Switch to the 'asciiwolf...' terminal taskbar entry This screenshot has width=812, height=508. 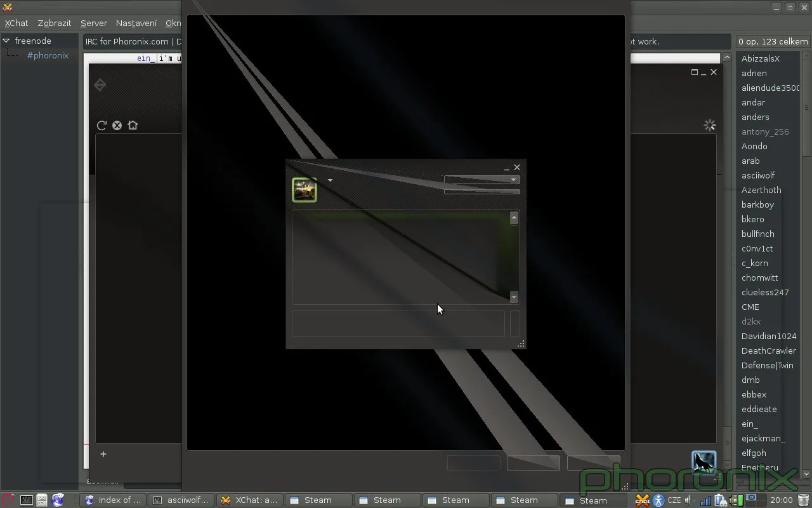click(x=182, y=500)
